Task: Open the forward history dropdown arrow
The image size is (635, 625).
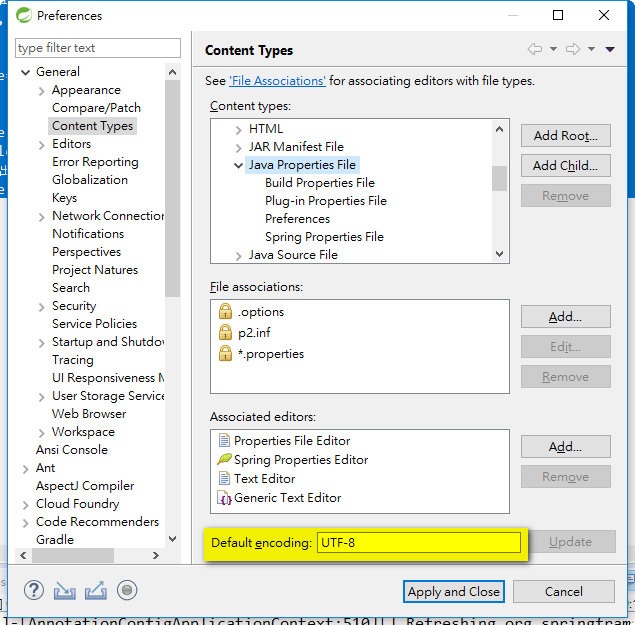Action: click(591, 49)
